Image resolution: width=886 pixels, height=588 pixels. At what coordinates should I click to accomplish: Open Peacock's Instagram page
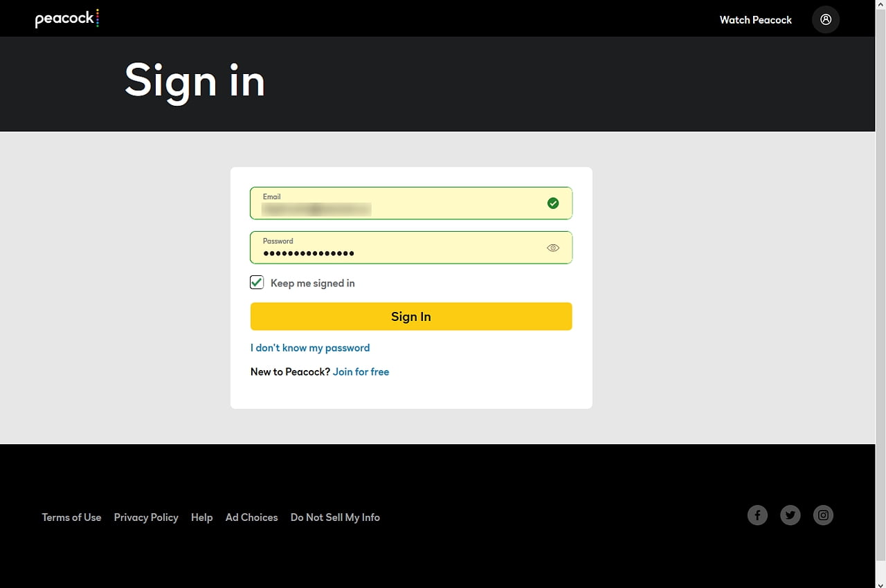point(823,515)
